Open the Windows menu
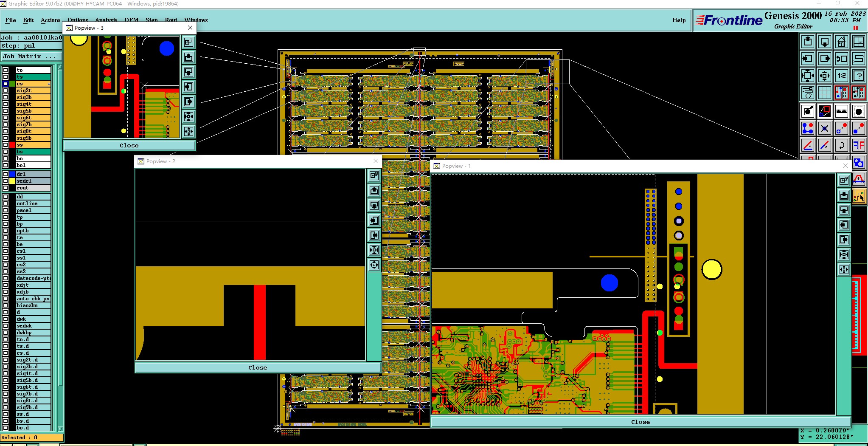The width and height of the screenshot is (868, 446). (196, 20)
